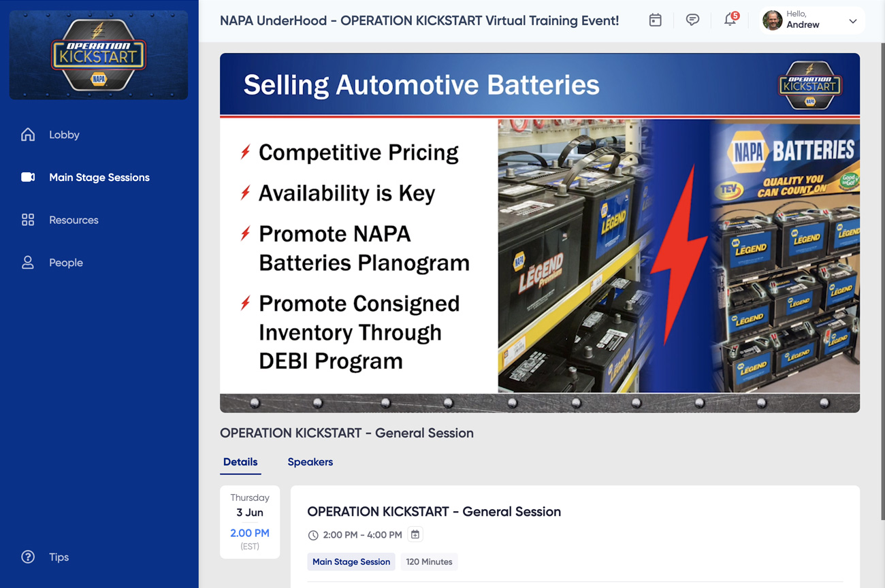Viewport: 885px width, 588px height.
Task: Open the calendar icon in top header
Action: click(x=655, y=20)
